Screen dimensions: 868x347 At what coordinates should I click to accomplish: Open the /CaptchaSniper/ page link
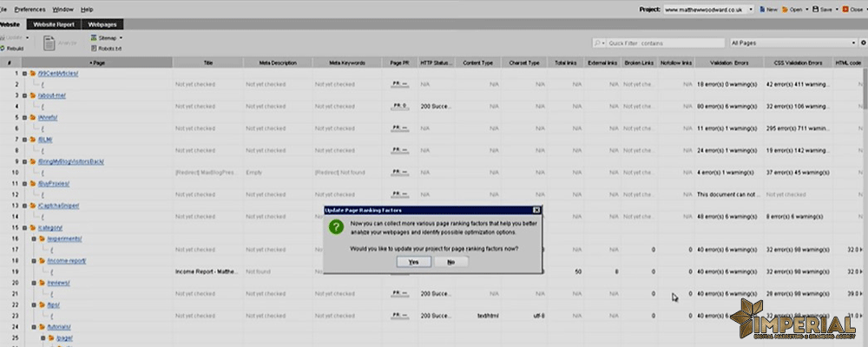[58, 206]
